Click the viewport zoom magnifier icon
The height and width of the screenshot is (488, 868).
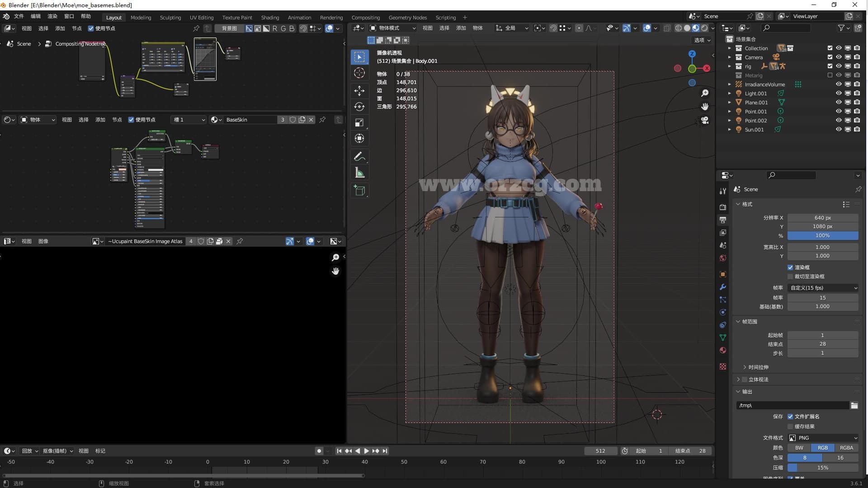coord(705,93)
